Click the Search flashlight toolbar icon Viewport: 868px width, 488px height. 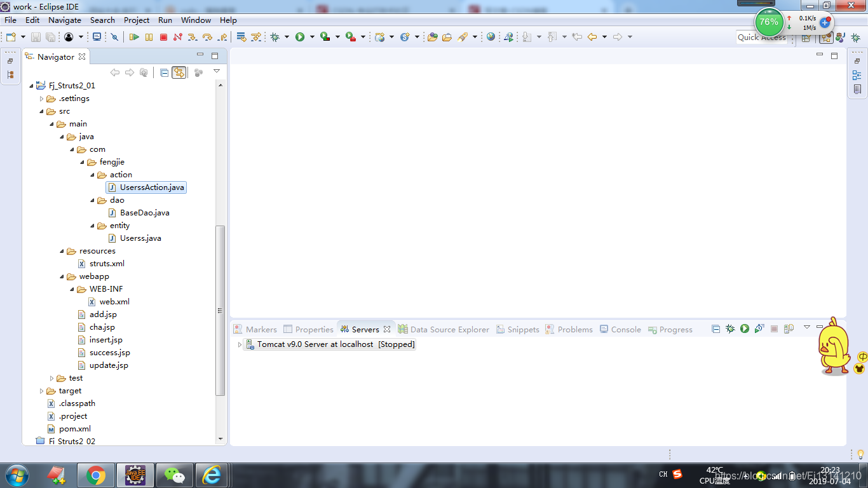point(463,37)
